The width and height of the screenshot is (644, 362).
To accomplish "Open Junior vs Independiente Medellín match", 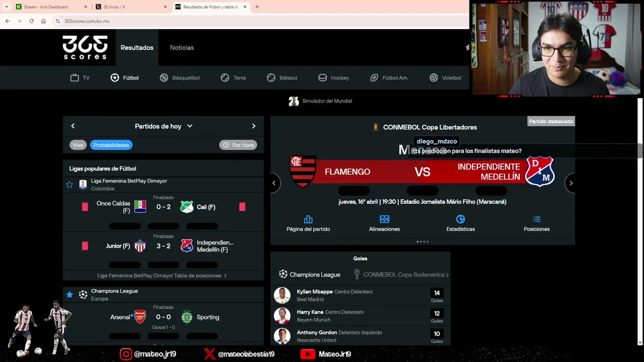I will tap(164, 250).
